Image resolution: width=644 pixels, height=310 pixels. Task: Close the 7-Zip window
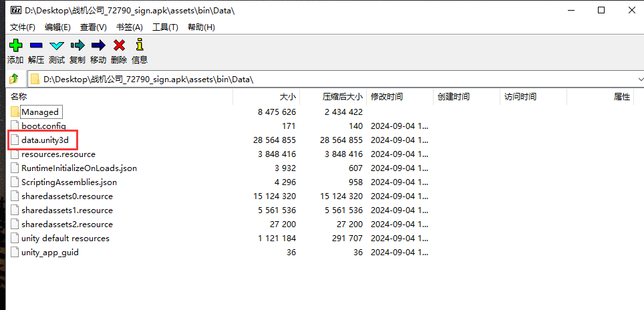pos(632,11)
